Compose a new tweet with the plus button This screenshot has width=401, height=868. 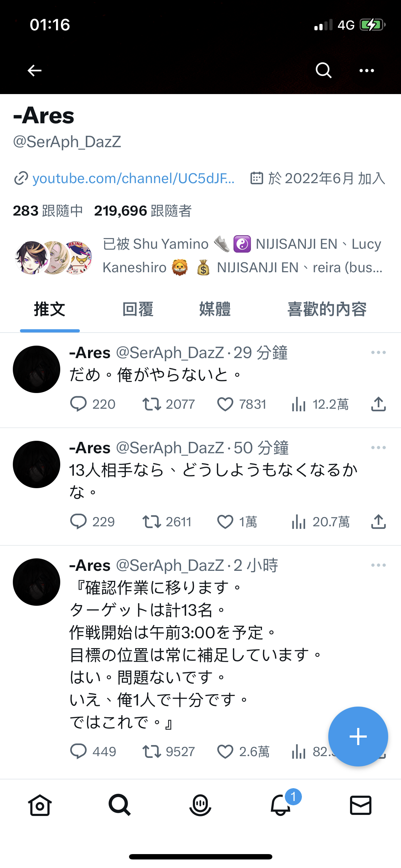[358, 737]
